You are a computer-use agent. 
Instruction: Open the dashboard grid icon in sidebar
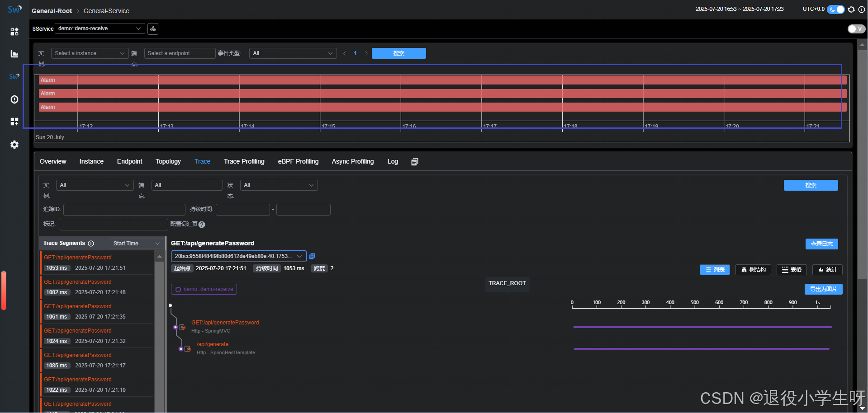pyautogui.click(x=14, y=31)
